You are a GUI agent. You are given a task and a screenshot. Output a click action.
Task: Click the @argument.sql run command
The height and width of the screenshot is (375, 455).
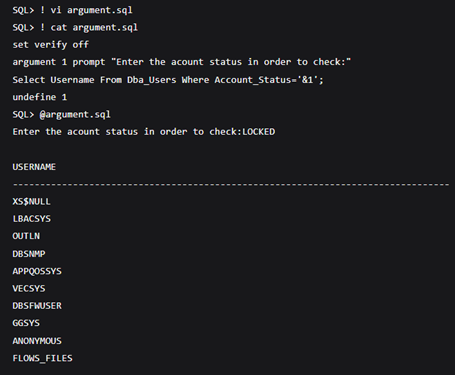(75, 115)
